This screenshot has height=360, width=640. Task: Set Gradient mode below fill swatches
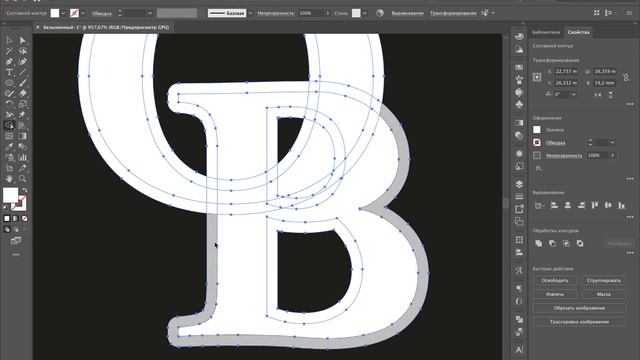coord(16,219)
